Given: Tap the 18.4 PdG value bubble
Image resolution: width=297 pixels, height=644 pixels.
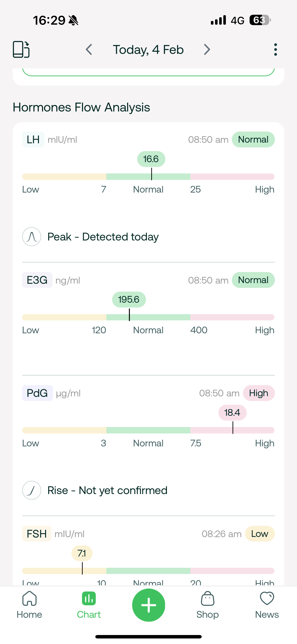Looking at the screenshot, I should [x=232, y=413].
